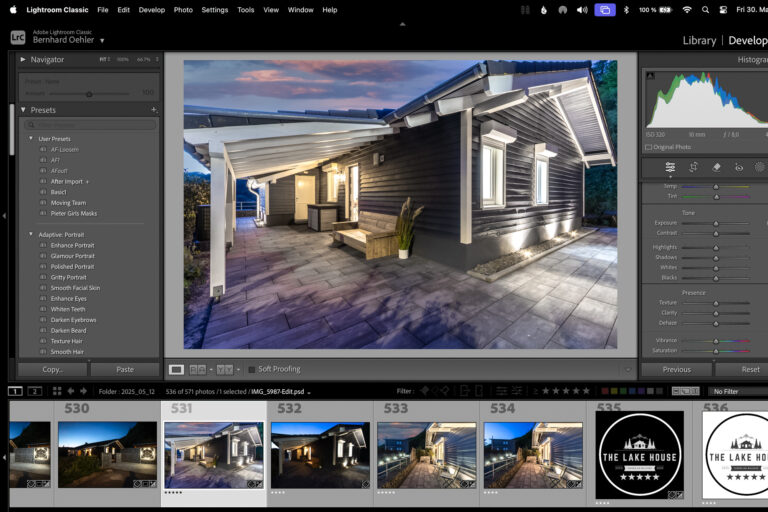Activate the Crop overlay tool
768x512 pixels.
click(x=693, y=167)
